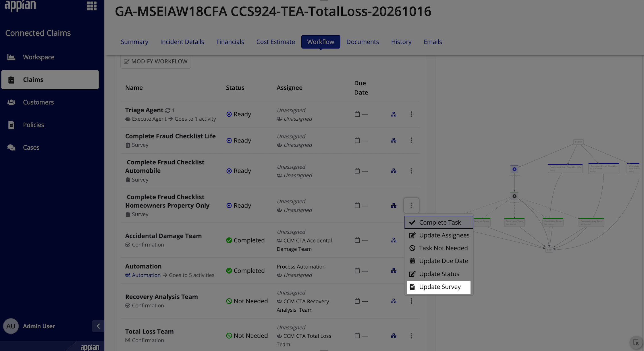Switch to the Cost Estimate tab

click(x=275, y=42)
